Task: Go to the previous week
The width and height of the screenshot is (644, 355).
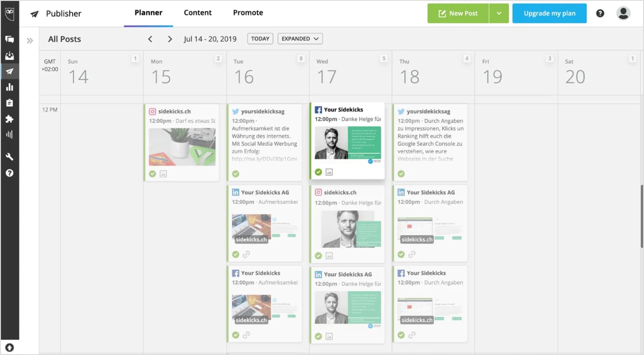Action: pyautogui.click(x=150, y=39)
